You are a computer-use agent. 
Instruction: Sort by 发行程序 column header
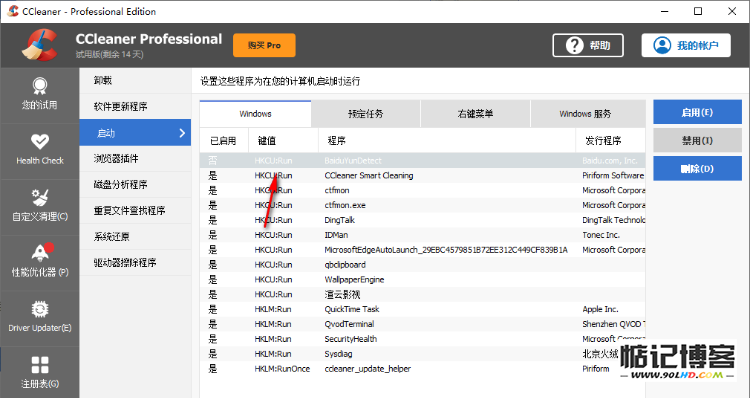click(610, 141)
